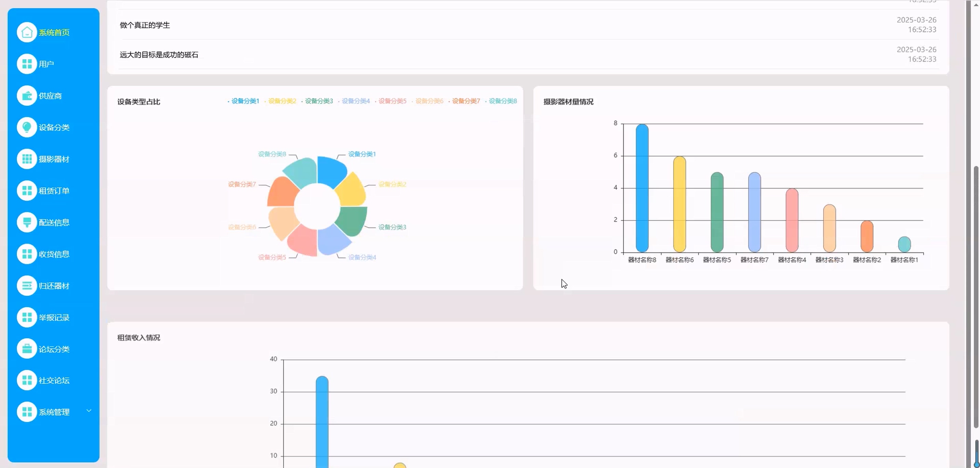
Task: Click the 器材名称8 blue bar
Action: tap(642, 188)
